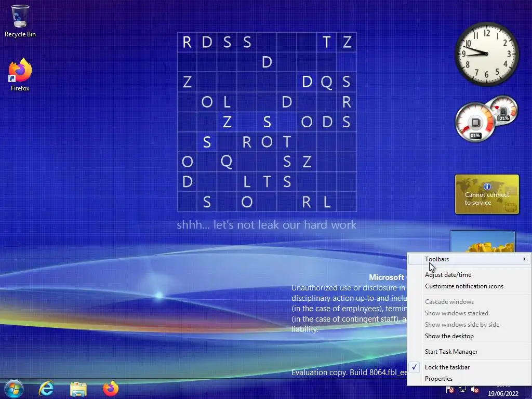Launch Firefox from the taskbar
The width and height of the screenshot is (532, 399).
(111, 389)
